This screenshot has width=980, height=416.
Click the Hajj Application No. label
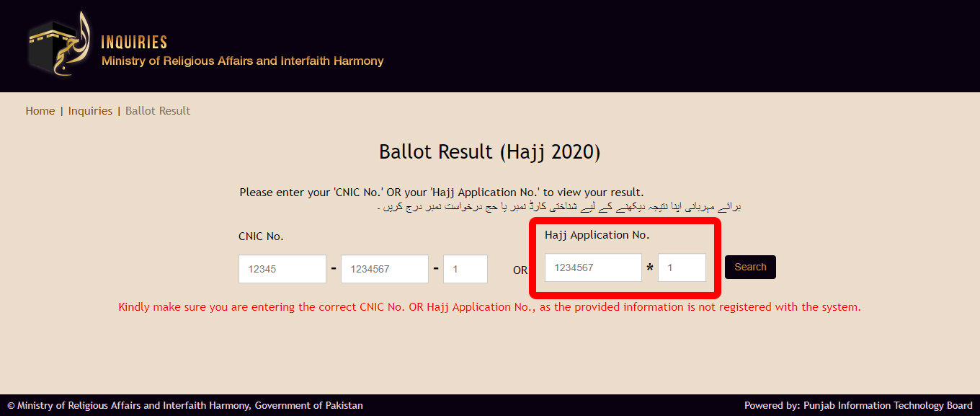(597, 235)
